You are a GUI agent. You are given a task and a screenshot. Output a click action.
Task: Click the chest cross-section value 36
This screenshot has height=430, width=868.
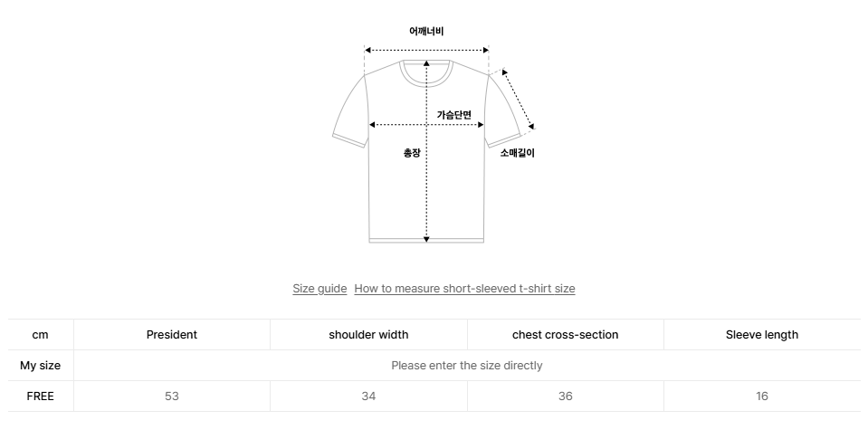566,397
